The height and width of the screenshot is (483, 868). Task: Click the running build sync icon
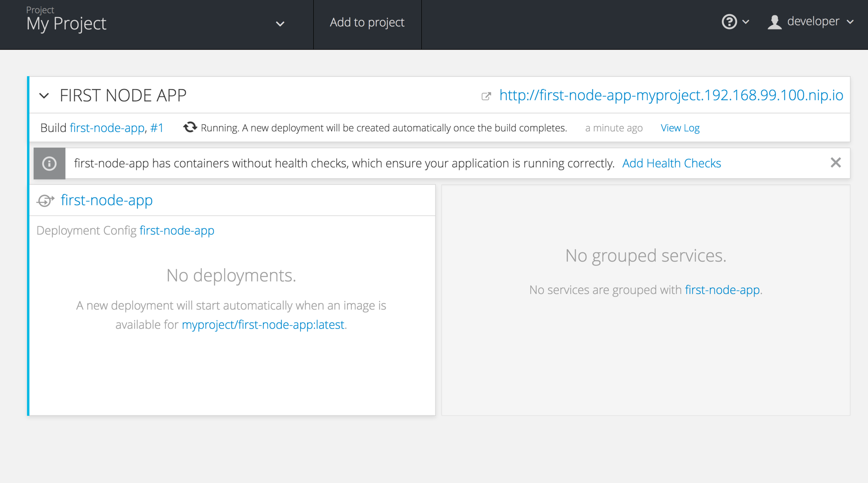point(190,127)
